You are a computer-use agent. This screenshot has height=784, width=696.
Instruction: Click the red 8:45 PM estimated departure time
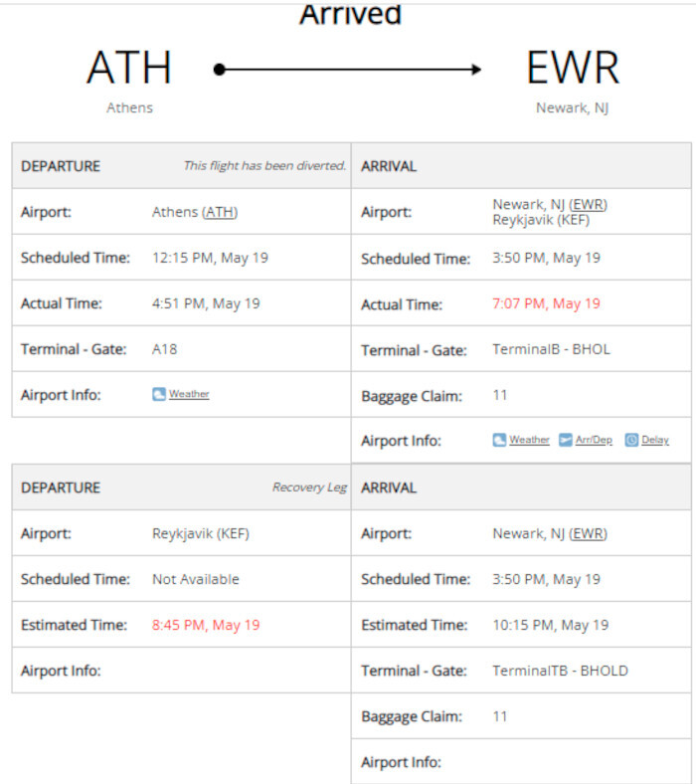[206, 625]
